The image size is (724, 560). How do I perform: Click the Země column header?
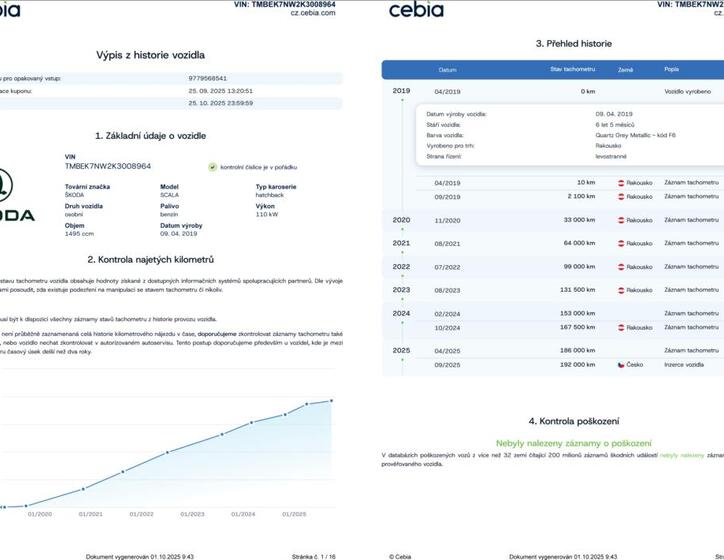pos(626,70)
